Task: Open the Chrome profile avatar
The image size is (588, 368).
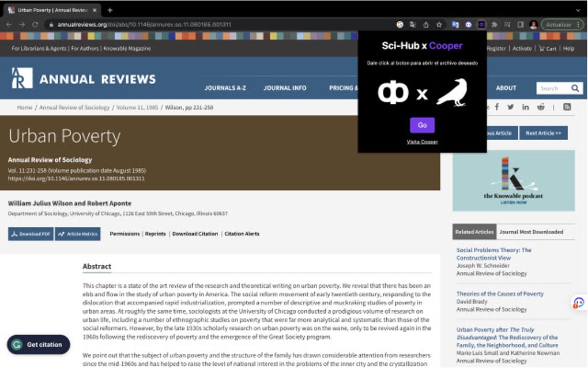Action: 533,24
